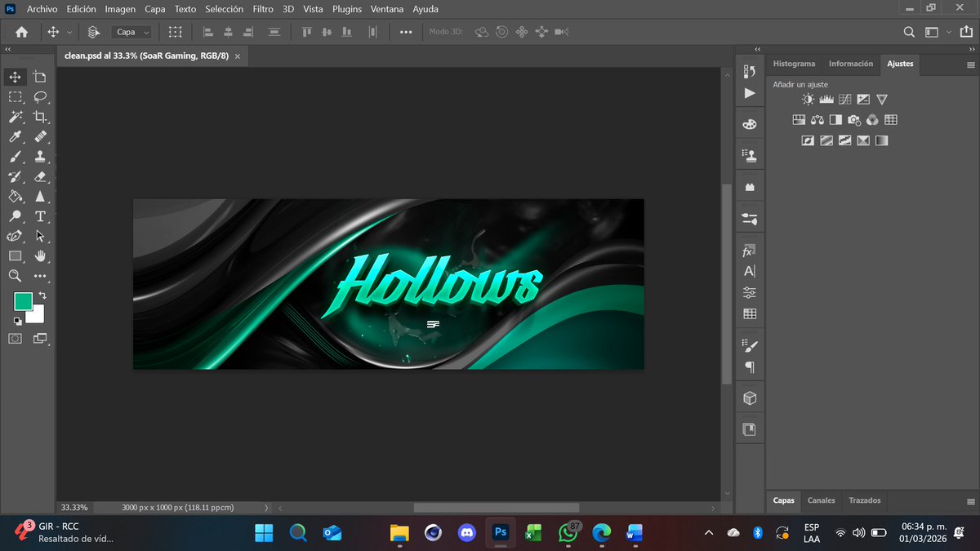980x551 pixels.
Task: Open Photoshop from the Windows taskbar
Action: (501, 533)
